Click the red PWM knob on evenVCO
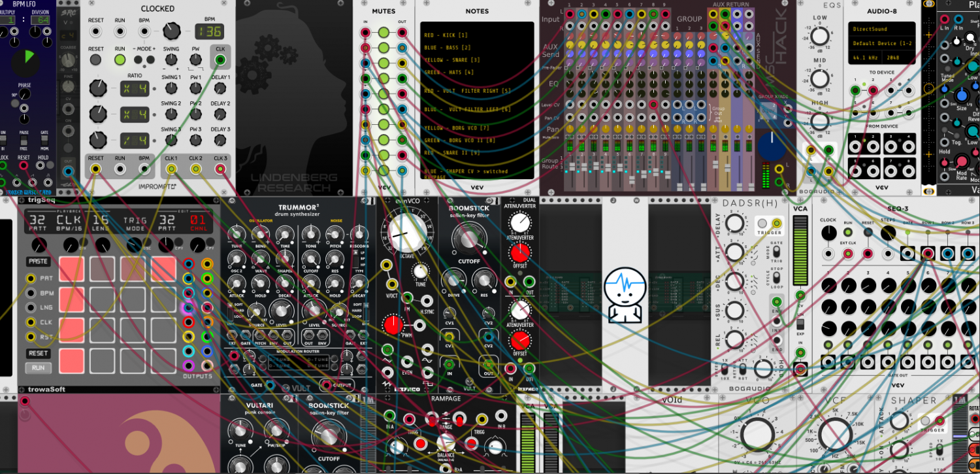Viewport: 980px width, 474px height. (393, 325)
